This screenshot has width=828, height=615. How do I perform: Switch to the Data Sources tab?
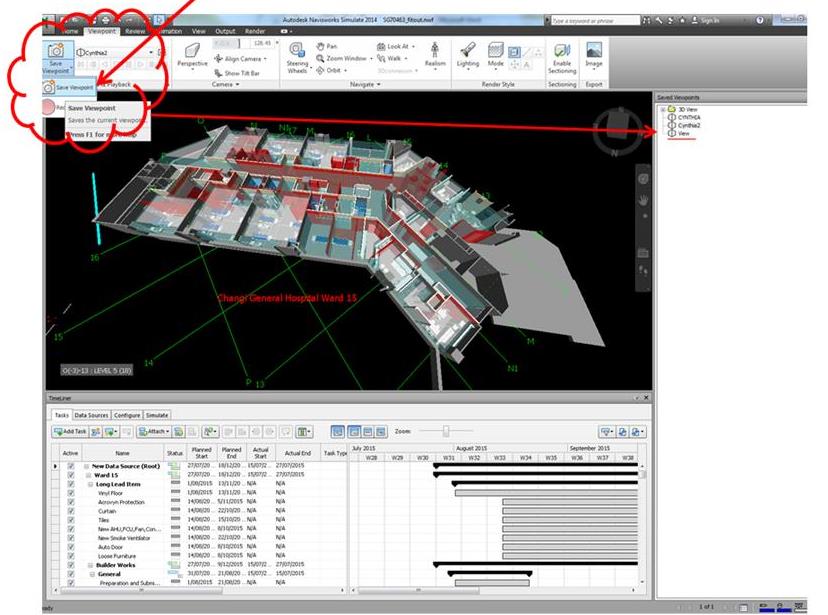click(x=91, y=414)
